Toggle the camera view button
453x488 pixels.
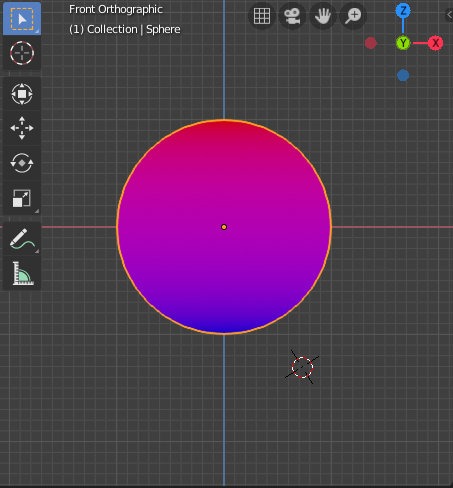coord(292,15)
